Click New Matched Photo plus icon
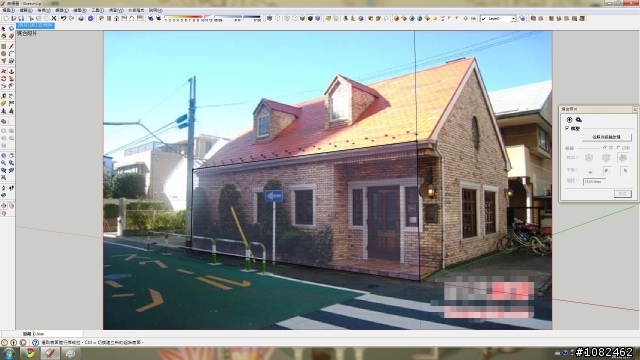This screenshot has width=640, height=360. coord(569,120)
